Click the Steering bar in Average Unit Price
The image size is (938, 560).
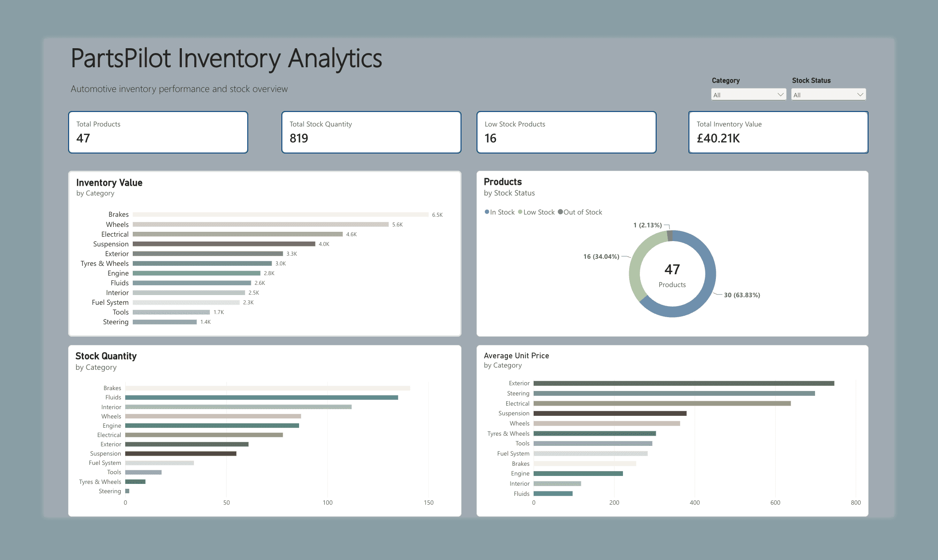(x=674, y=393)
